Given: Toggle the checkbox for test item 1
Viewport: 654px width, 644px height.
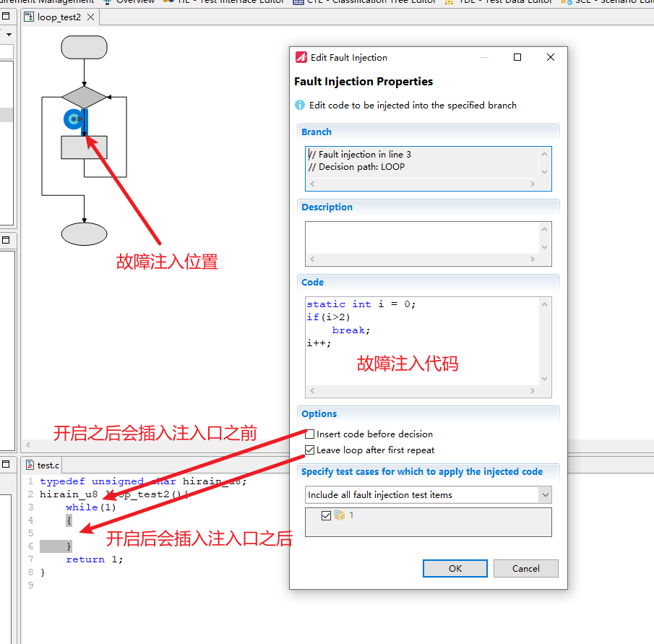Looking at the screenshot, I should point(326,515).
